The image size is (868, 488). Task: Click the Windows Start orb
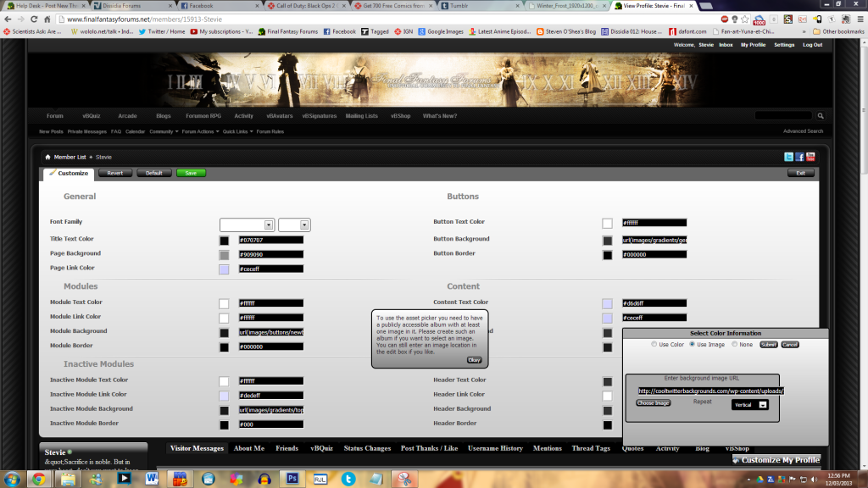(x=12, y=479)
